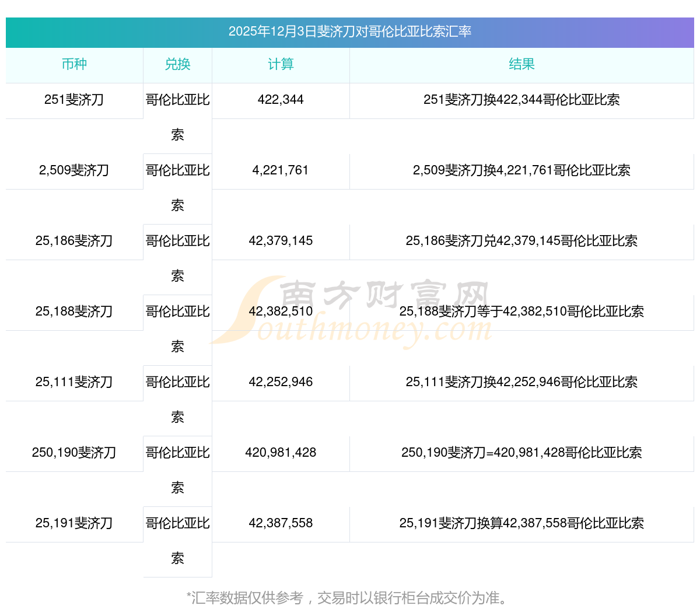The image size is (700, 616).
Task: Click the 25,186斐济刀 currency cell
Action: tap(74, 241)
